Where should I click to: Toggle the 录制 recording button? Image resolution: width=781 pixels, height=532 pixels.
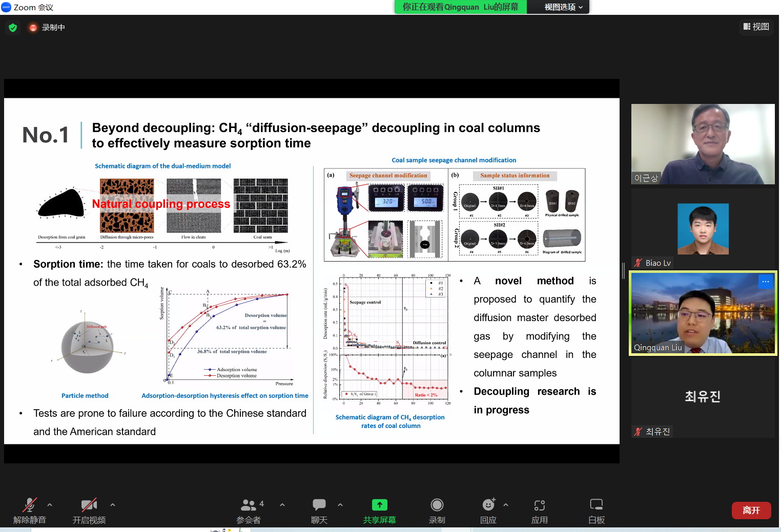(437, 510)
